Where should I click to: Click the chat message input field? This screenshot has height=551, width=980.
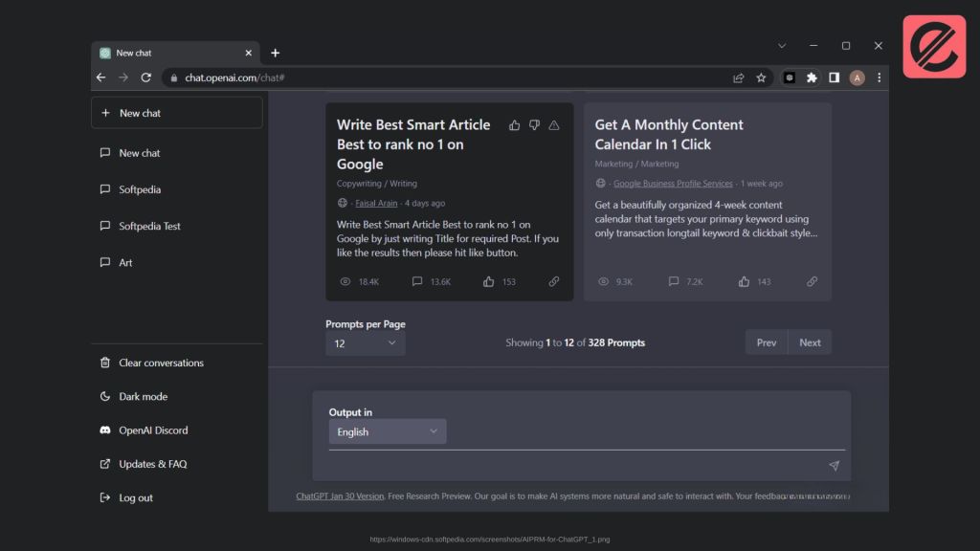click(x=575, y=466)
